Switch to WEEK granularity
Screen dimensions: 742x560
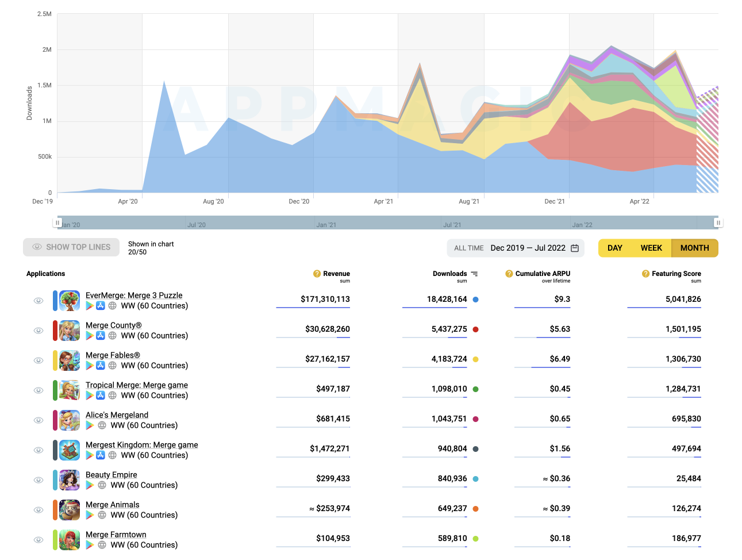651,248
